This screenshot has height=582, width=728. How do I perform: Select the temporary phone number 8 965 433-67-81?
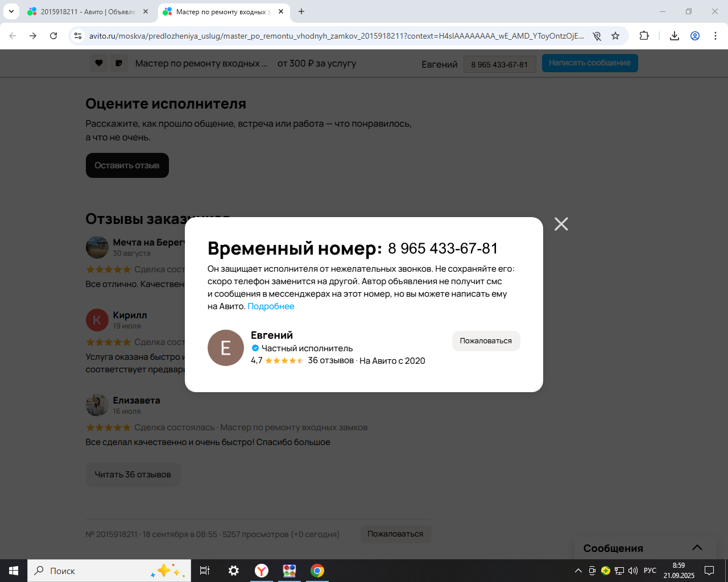[x=443, y=248]
